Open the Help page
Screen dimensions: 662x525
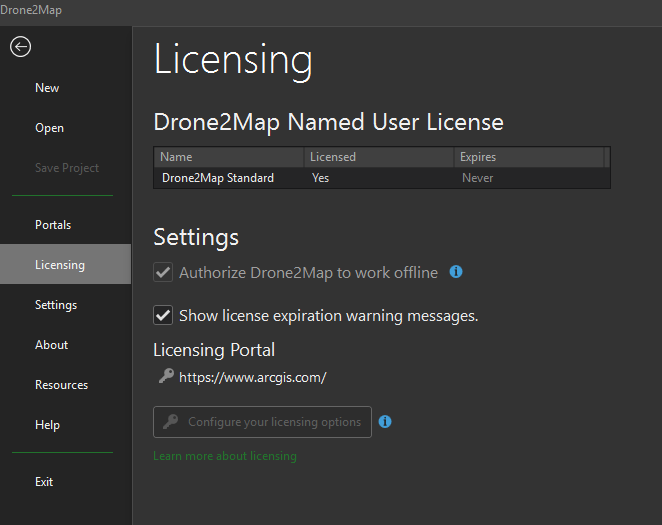[47, 425]
